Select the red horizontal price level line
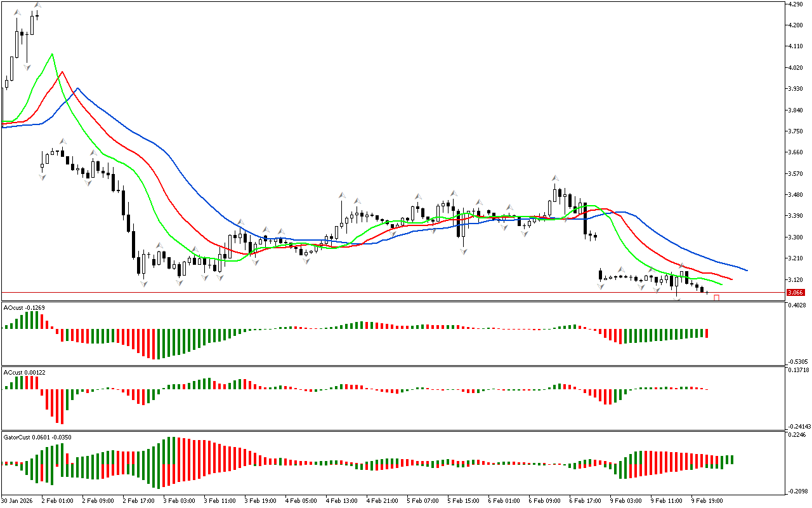The width and height of the screenshot is (812, 508). (x=381, y=293)
